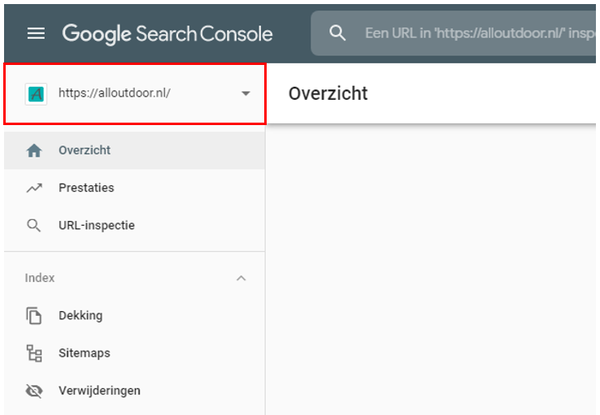This screenshot has height=415, width=600.
Task: Open the Prestaties report
Action: [134, 188]
